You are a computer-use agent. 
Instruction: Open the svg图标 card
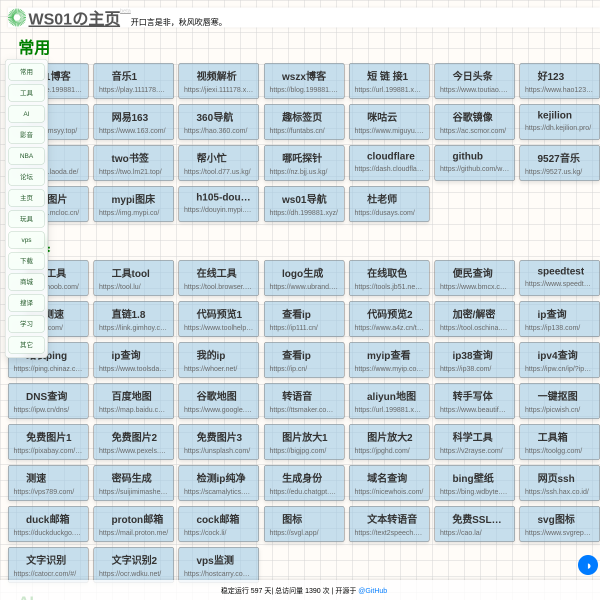[559, 524]
